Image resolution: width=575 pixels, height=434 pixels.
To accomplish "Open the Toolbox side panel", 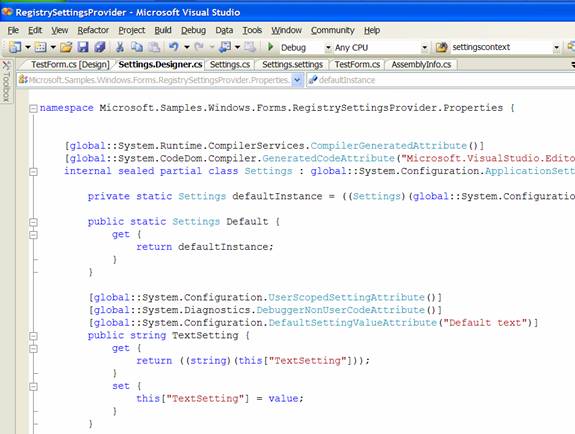I will point(7,82).
